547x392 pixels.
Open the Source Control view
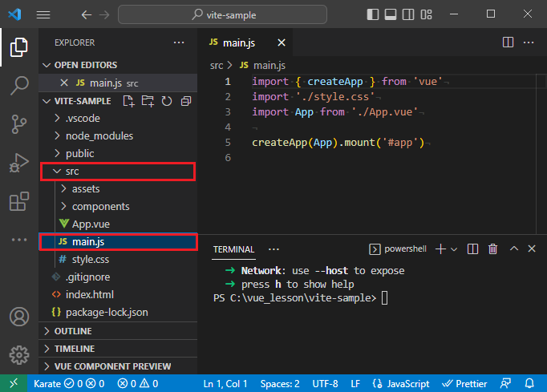(18, 124)
